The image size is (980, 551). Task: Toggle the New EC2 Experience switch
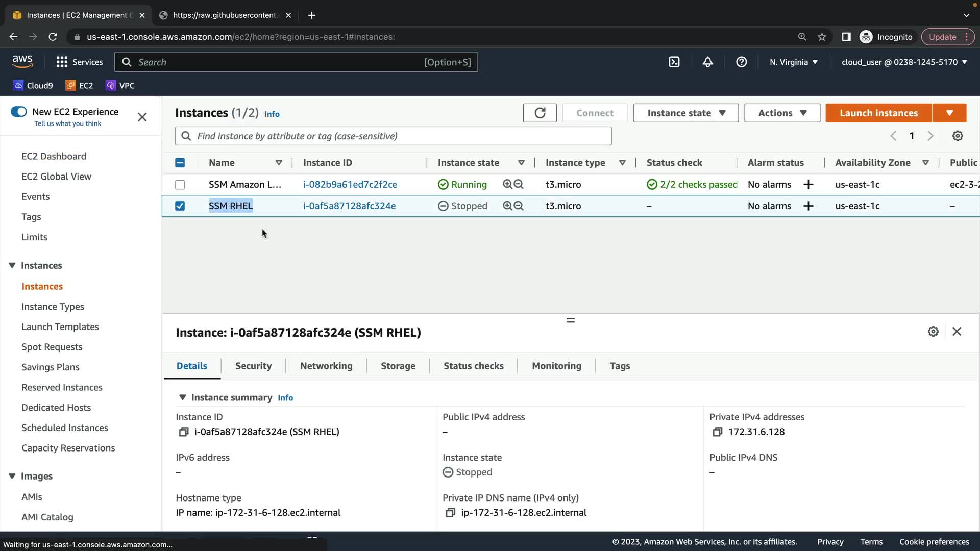click(19, 112)
